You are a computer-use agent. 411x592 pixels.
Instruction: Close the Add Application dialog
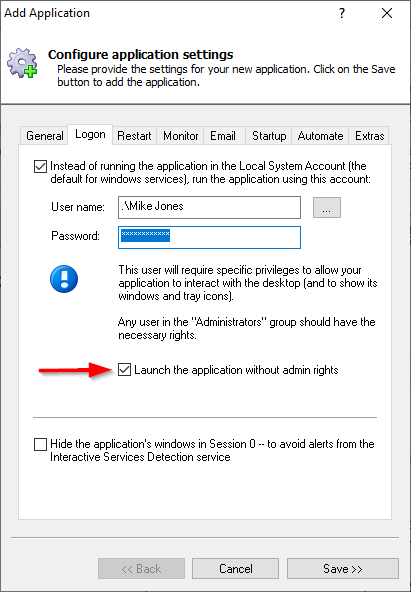(x=387, y=13)
